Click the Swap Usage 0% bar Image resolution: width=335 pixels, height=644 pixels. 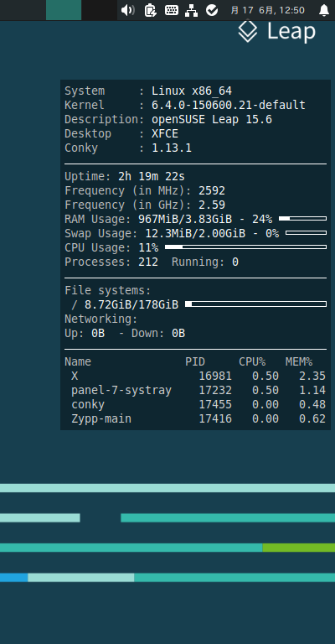tap(306, 233)
